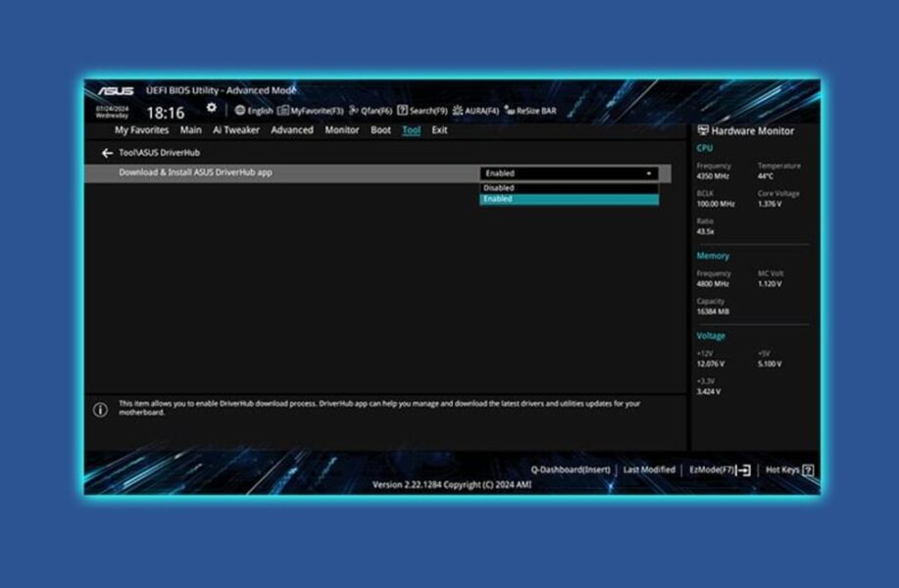Choose Enabled in the dropdown list
This screenshot has height=588, width=899.
[x=569, y=199]
